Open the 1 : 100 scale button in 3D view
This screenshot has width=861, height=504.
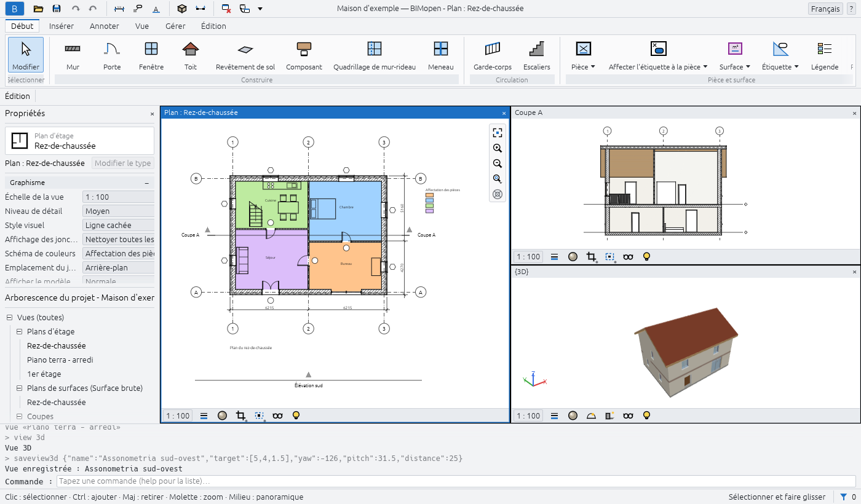(x=529, y=415)
